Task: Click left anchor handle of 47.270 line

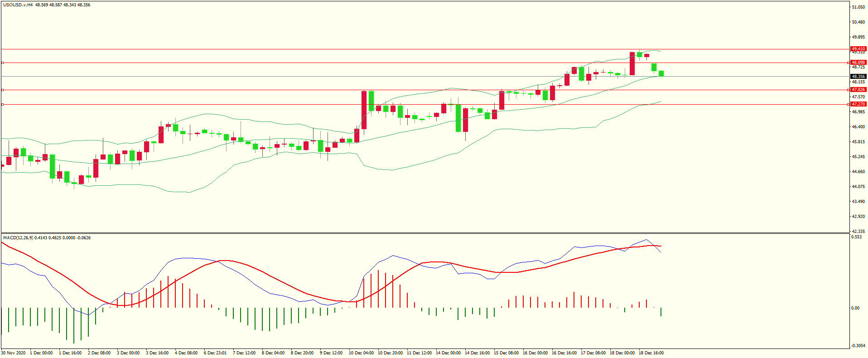Action: pyautogui.click(x=2, y=105)
